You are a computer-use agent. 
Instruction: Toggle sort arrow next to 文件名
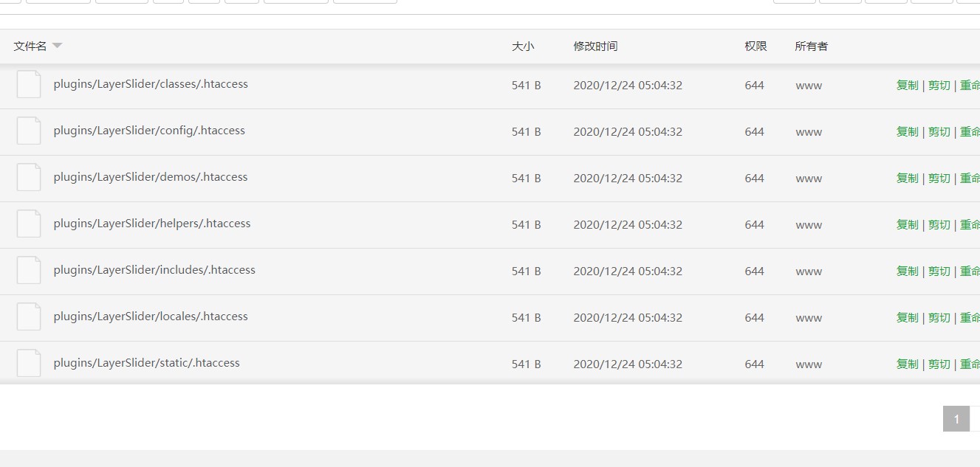point(57,46)
